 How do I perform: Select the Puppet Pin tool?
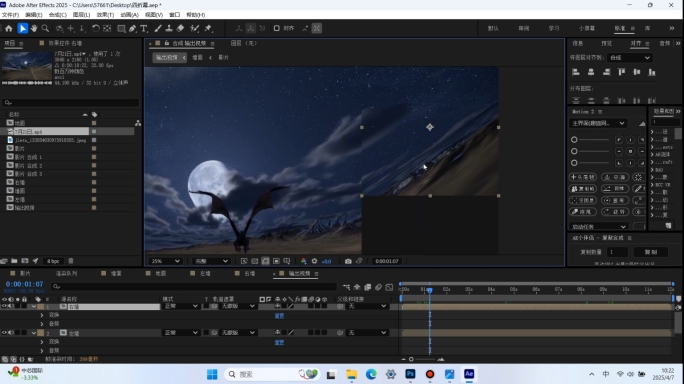point(208,28)
